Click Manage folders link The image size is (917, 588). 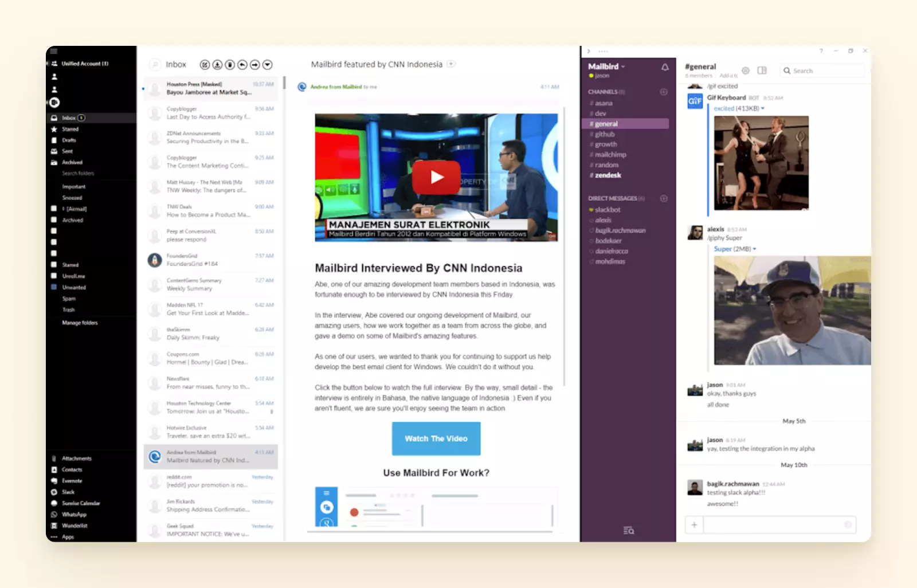point(80,323)
